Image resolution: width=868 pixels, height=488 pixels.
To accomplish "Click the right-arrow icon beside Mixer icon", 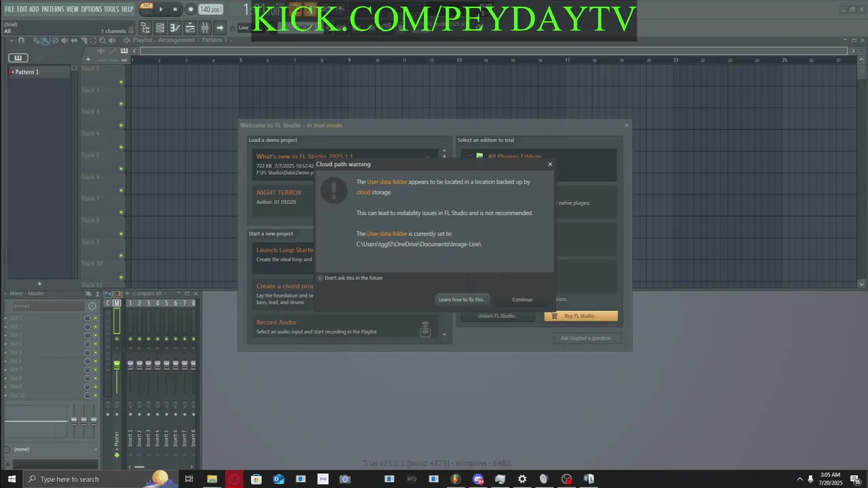I will click(220, 28).
